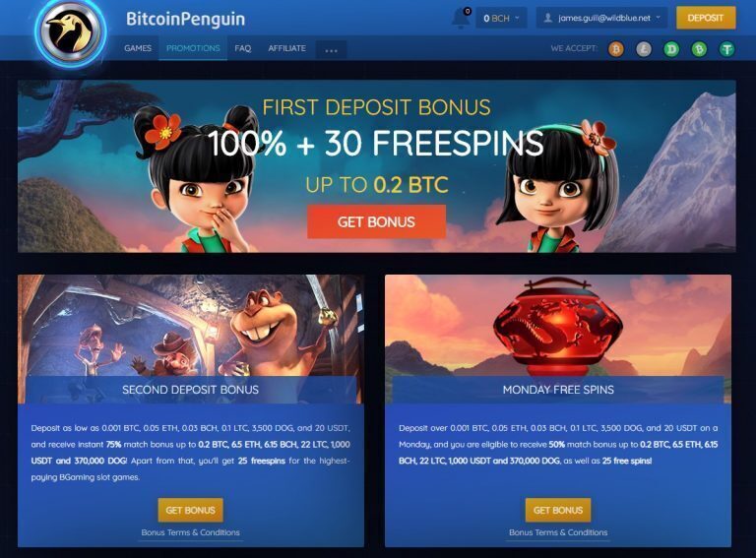This screenshot has height=558, width=756.
Task: Open Monday Free Spins Bonus Terms & Conditions
Action: tap(558, 532)
